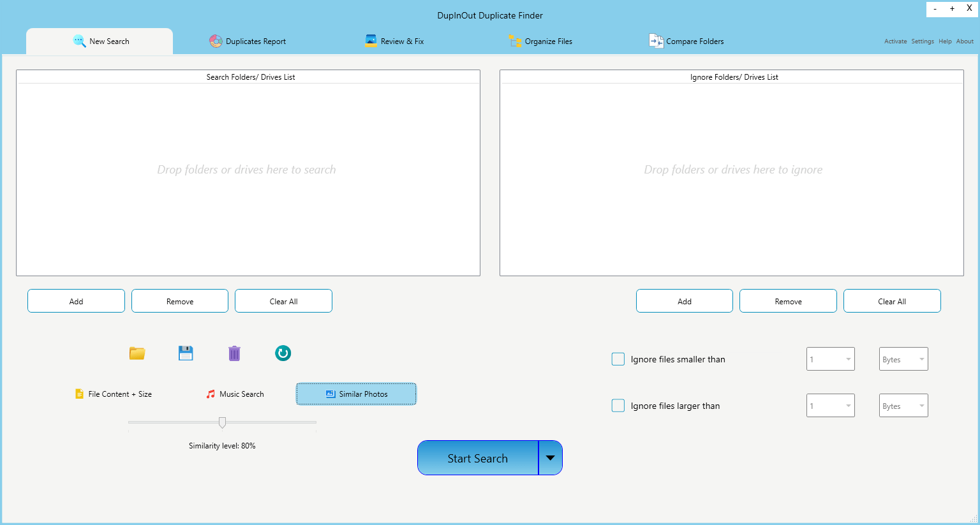Select the Similar Photos search mode
Screen dimensions: 980x525
(356, 394)
